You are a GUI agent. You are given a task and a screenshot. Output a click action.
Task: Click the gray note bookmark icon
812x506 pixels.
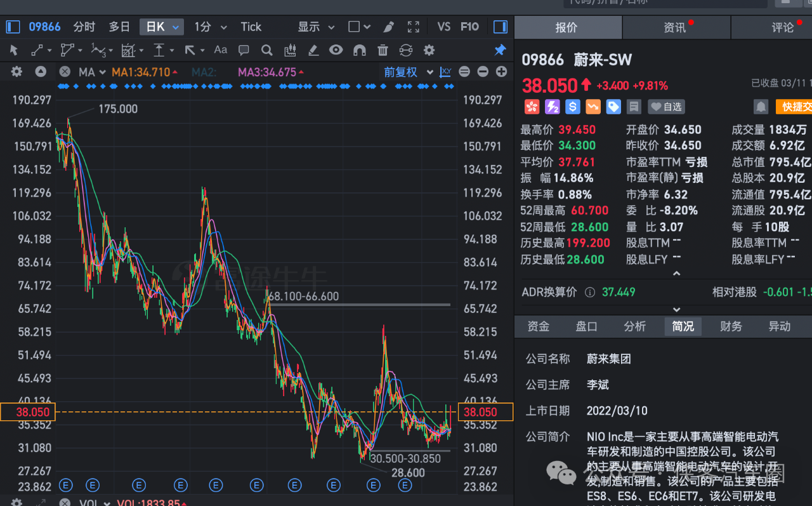click(633, 107)
